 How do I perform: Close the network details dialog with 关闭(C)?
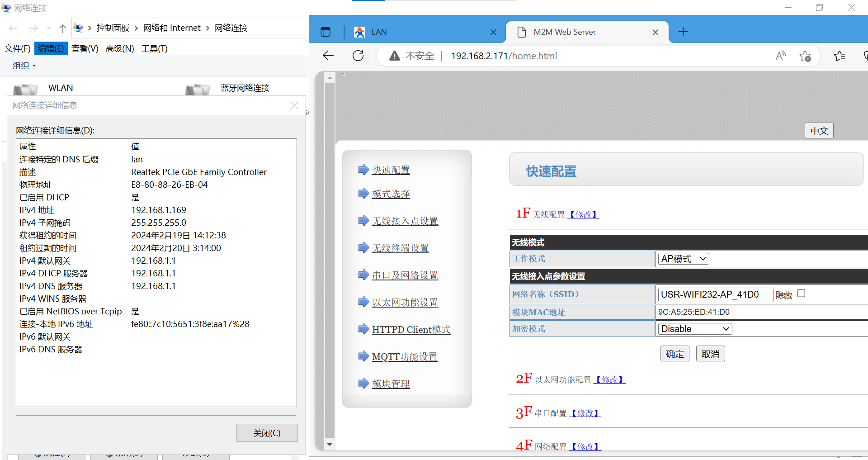267,433
